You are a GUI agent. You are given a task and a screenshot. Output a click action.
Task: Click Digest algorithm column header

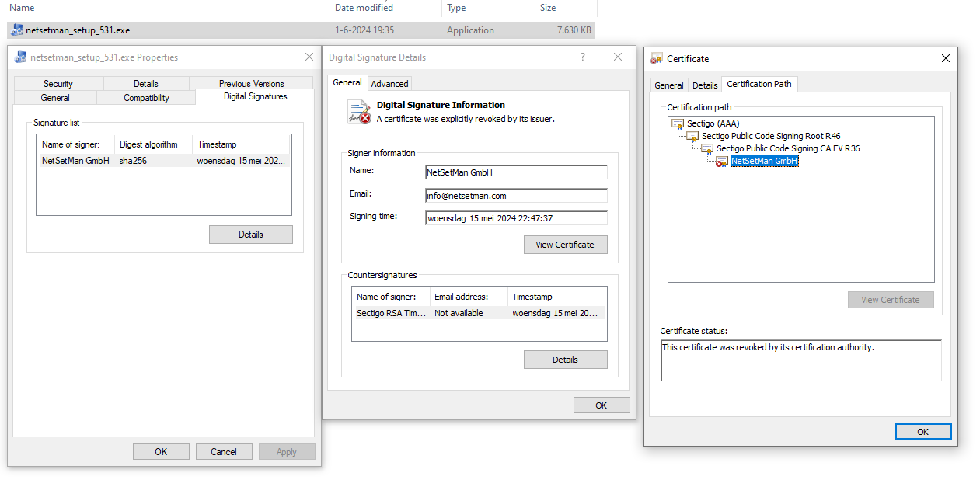point(153,144)
